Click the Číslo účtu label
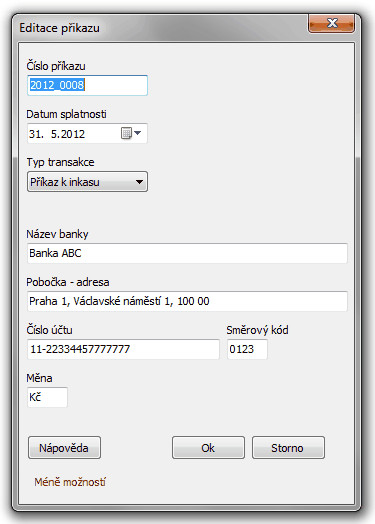The image size is (375, 524). 49,330
